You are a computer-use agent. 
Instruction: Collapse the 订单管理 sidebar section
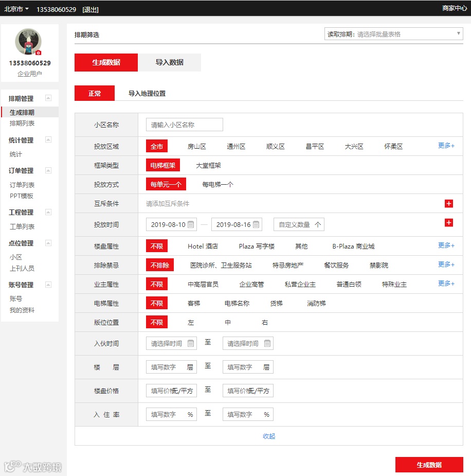[x=48, y=170]
